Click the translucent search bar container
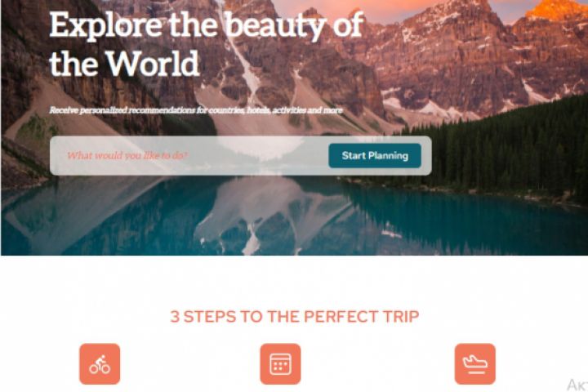This screenshot has width=588, height=392. 241,156
